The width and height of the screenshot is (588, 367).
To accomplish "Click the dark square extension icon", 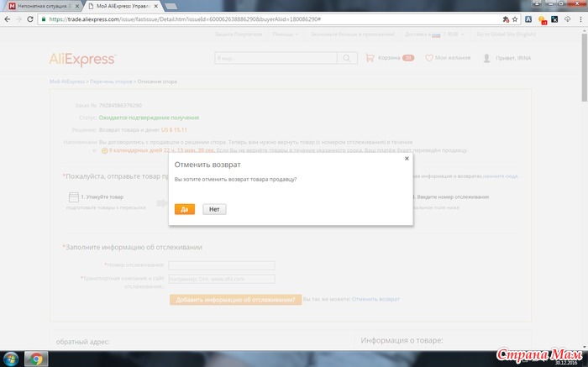I will pyautogui.click(x=554, y=19).
